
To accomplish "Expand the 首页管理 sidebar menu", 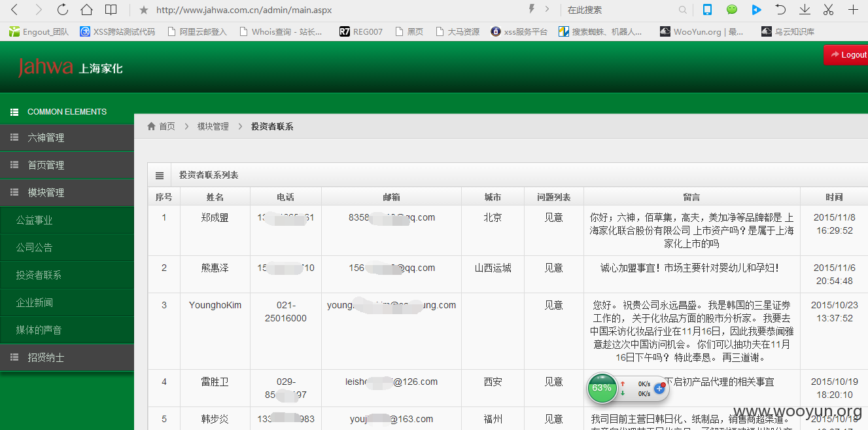I will click(x=67, y=165).
